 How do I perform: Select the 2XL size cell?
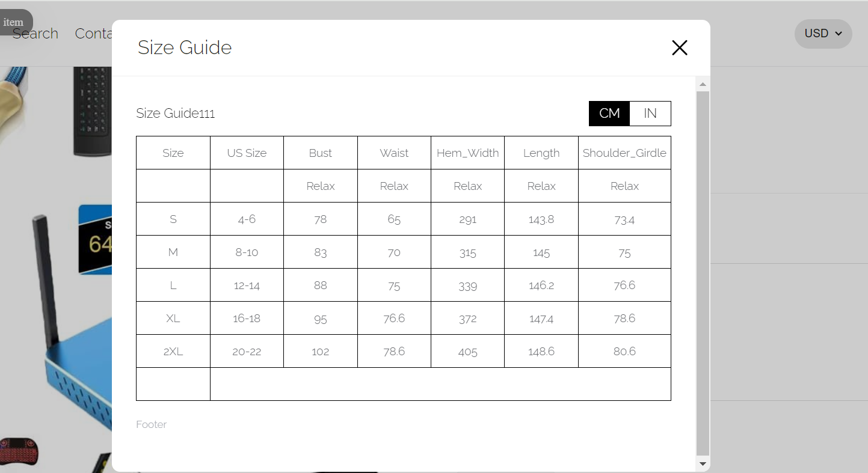(x=173, y=351)
